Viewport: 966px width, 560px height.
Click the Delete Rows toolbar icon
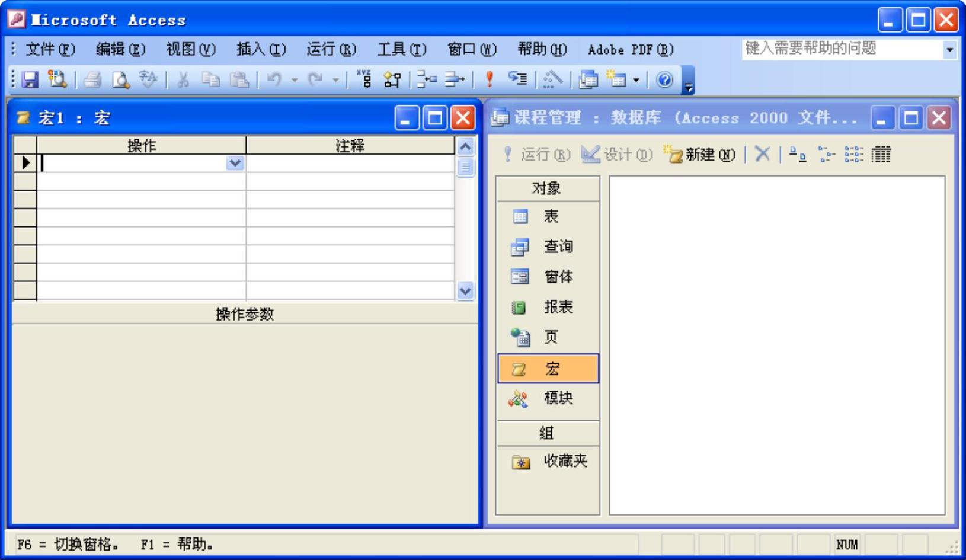(x=455, y=79)
